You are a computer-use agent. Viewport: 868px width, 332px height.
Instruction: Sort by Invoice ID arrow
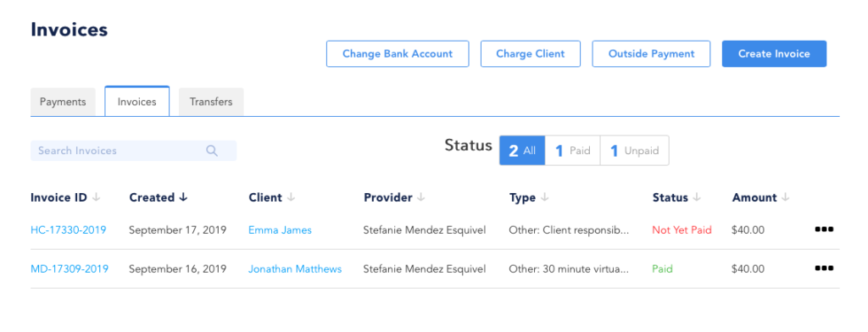coord(97,197)
